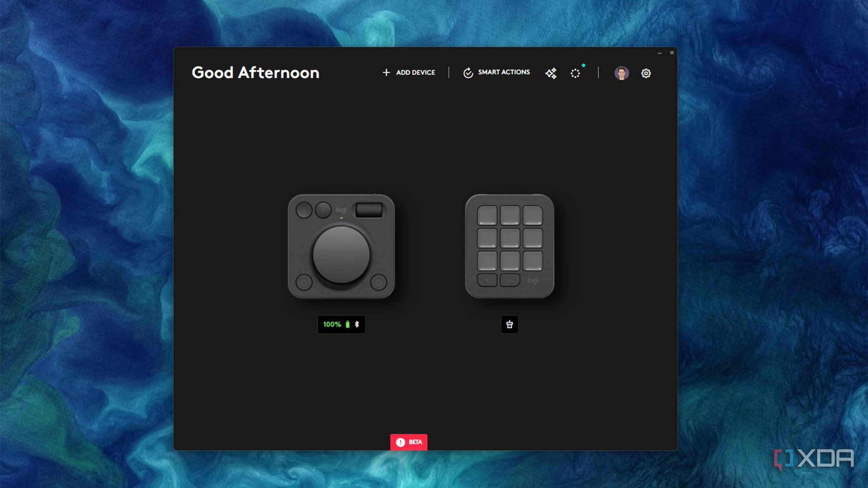The height and width of the screenshot is (488, 868).
Task: Click the green battery icon
Action: click(x=348, y=324)
